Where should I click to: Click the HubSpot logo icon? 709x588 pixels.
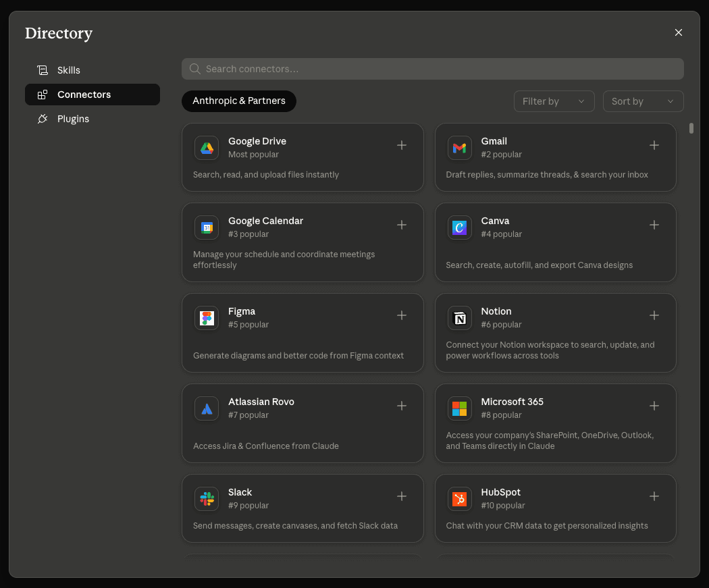click(459, 498)
